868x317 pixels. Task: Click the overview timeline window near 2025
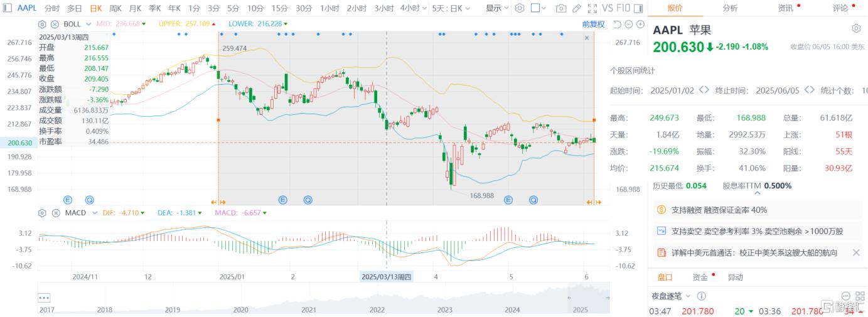point(588,298)
